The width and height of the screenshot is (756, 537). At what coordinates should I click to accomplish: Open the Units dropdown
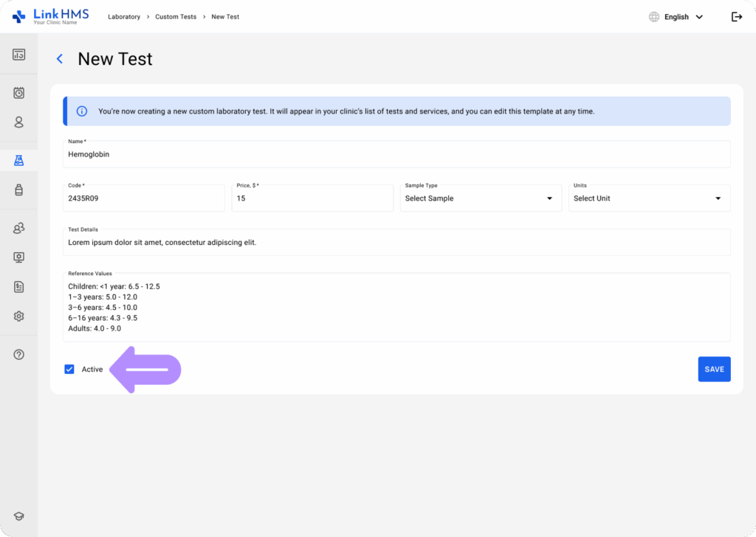[650, 198]
